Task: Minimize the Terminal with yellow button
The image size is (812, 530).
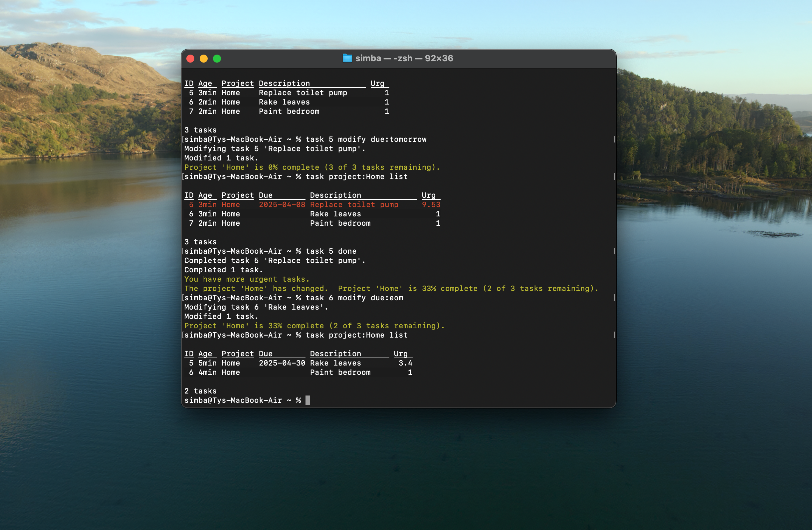Action: click(204, 59)
